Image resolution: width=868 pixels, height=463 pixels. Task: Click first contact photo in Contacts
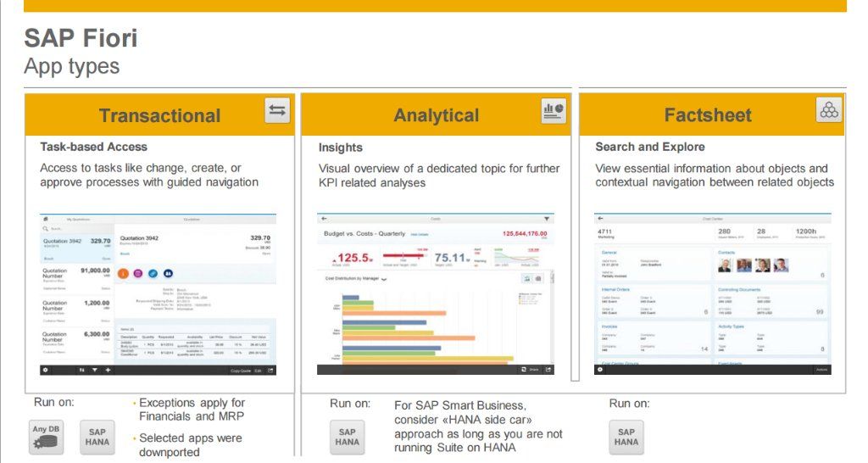[725, 265]
